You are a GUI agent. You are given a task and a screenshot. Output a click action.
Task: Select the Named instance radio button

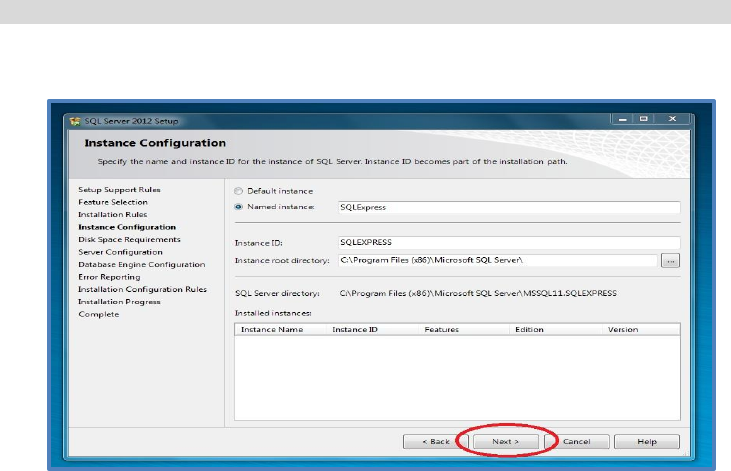pos(239,207)
